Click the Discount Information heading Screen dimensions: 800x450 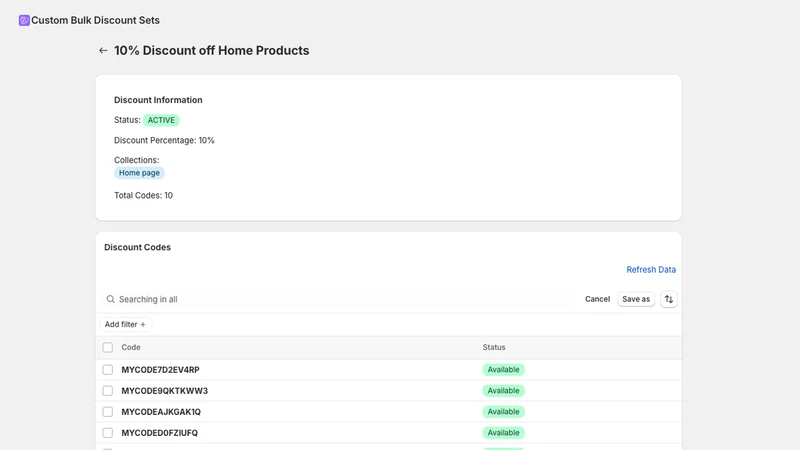pyautogui.click(x=158, y=100)
